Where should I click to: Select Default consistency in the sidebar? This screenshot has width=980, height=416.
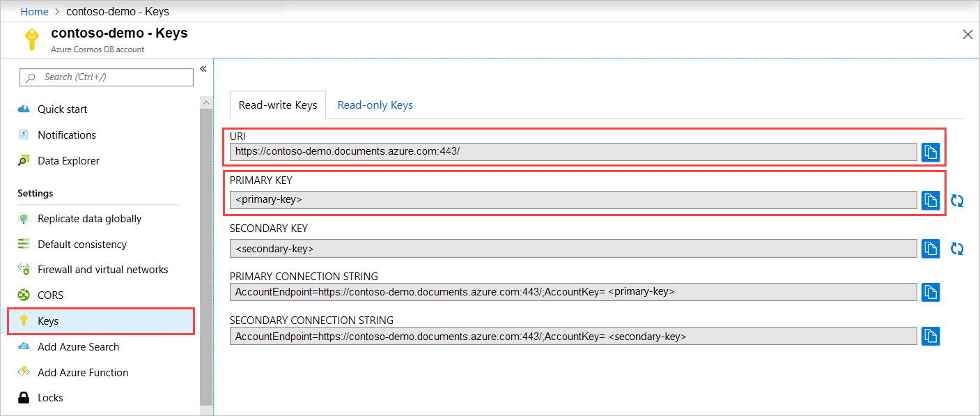82,244
